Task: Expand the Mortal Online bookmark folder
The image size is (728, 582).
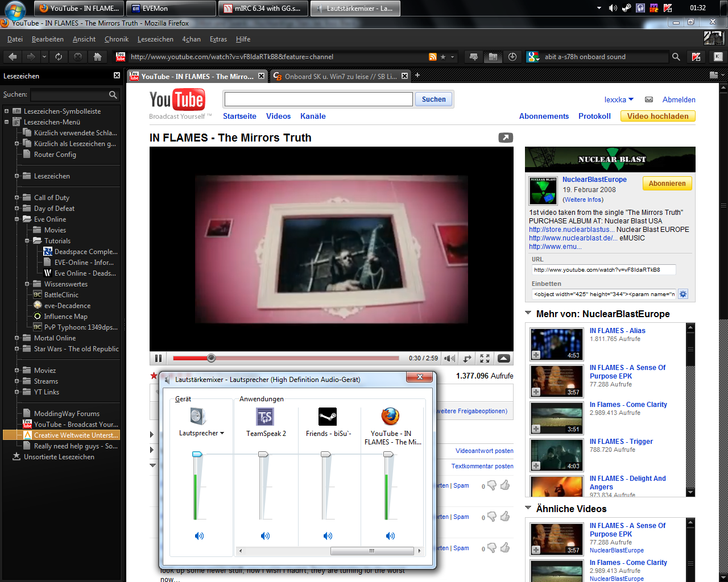Action: [x=16, y=338]
